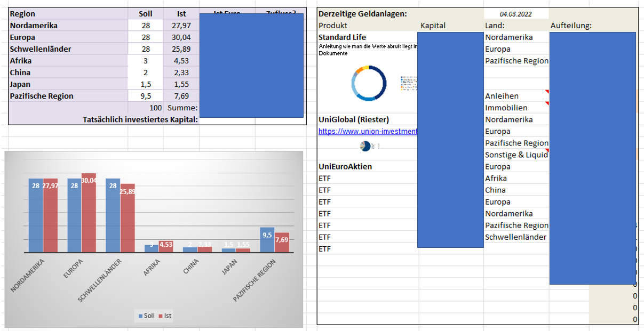Click the Ist legend entry in chart
Screen dimensions: 644x331
pos(165,316)
